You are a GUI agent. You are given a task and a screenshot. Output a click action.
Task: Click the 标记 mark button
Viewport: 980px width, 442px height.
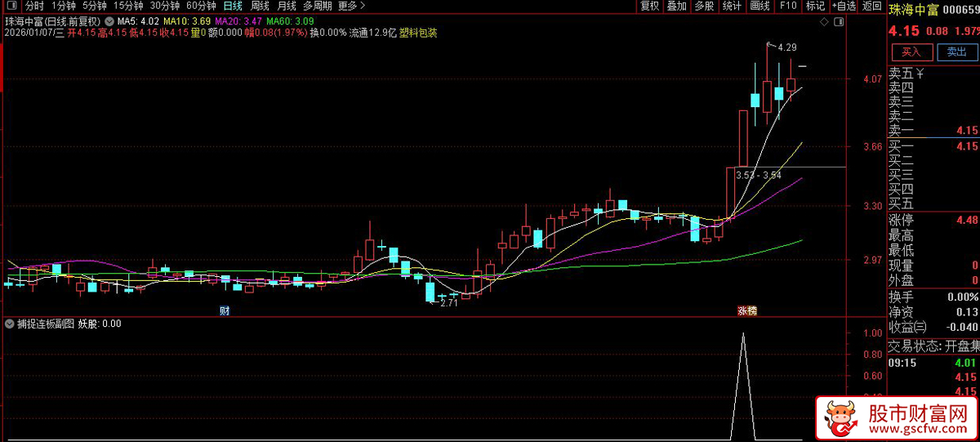click(x=815, y=6)
